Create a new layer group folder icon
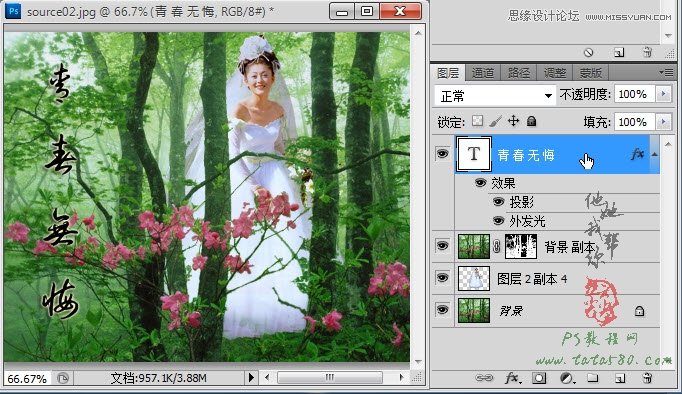 (592, 377)
